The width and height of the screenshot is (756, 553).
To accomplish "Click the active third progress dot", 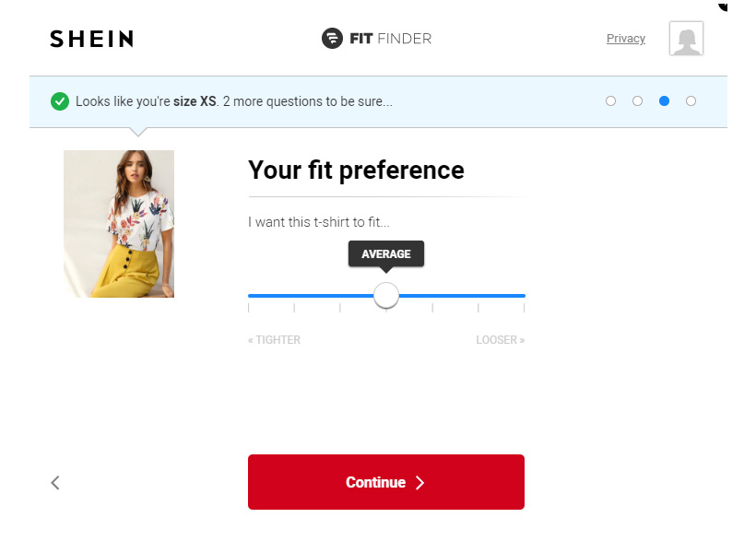I will click(664, 100).
